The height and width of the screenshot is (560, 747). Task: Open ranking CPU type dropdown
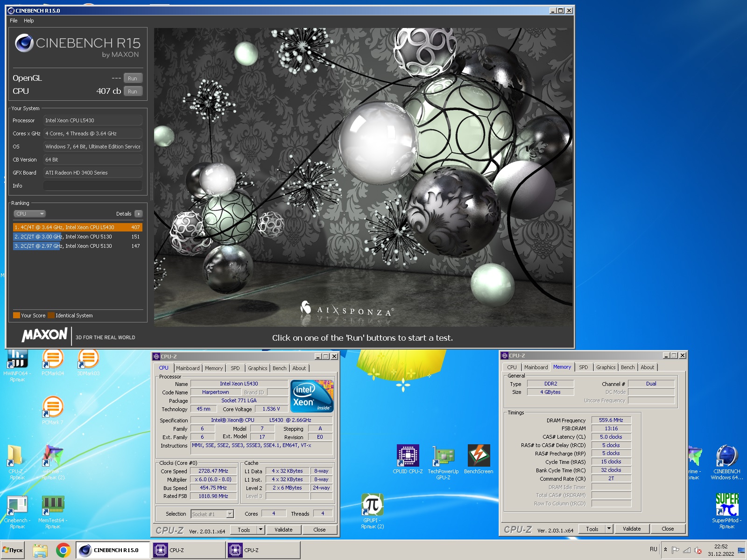29,214
